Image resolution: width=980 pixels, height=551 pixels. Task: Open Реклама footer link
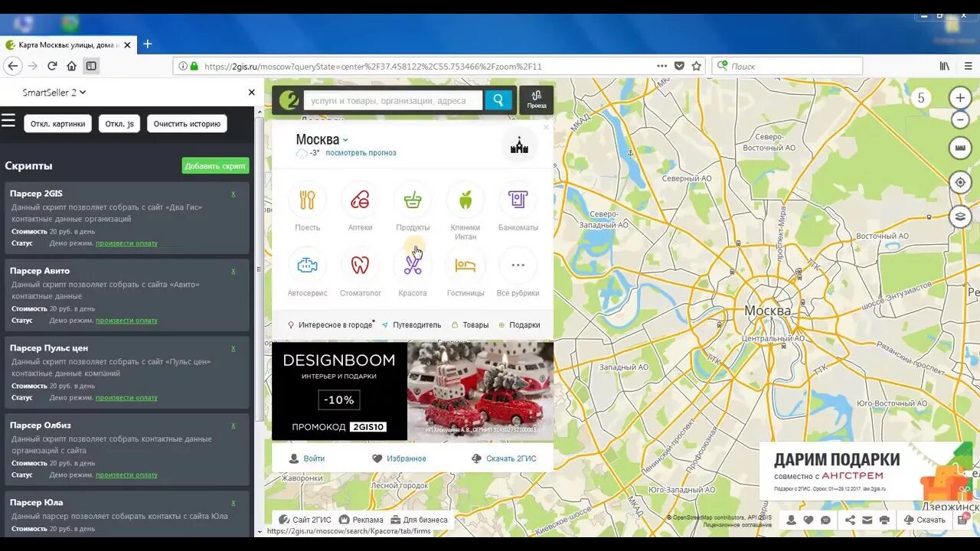coord(361,520)
